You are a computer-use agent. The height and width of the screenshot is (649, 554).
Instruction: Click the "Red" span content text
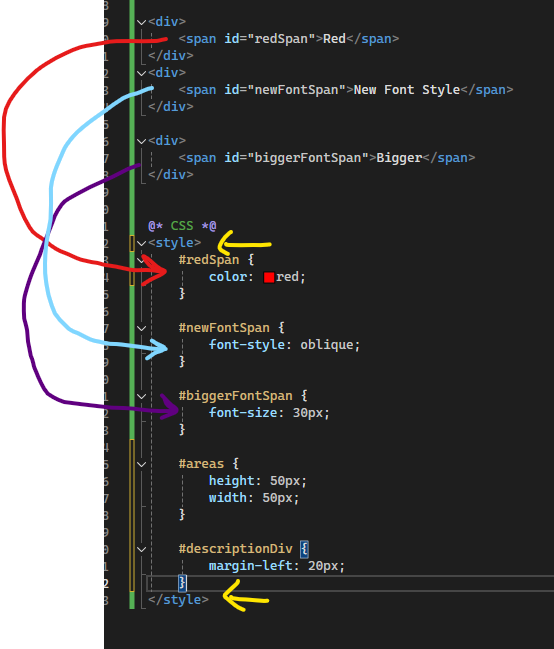coord(334,39)
